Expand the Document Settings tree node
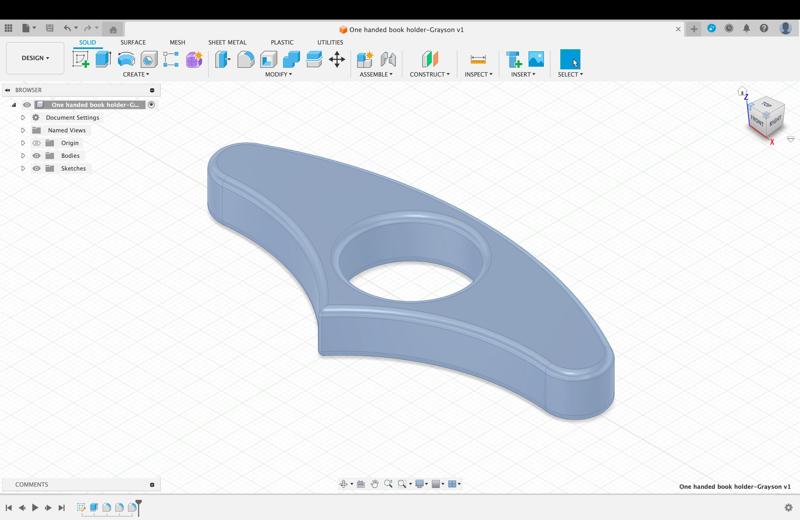Image resolution: width=800 pixels, height=520 pixels. tap(23, 118)
